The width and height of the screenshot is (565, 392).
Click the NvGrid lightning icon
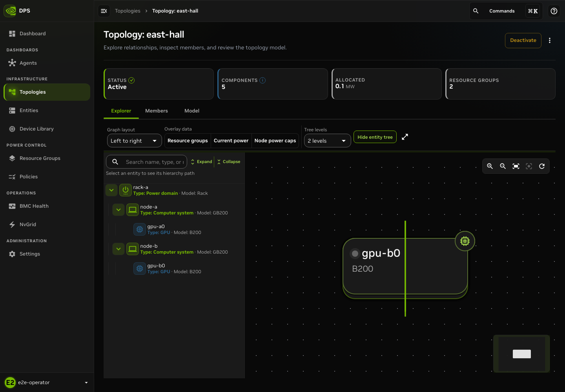(12, 225)
